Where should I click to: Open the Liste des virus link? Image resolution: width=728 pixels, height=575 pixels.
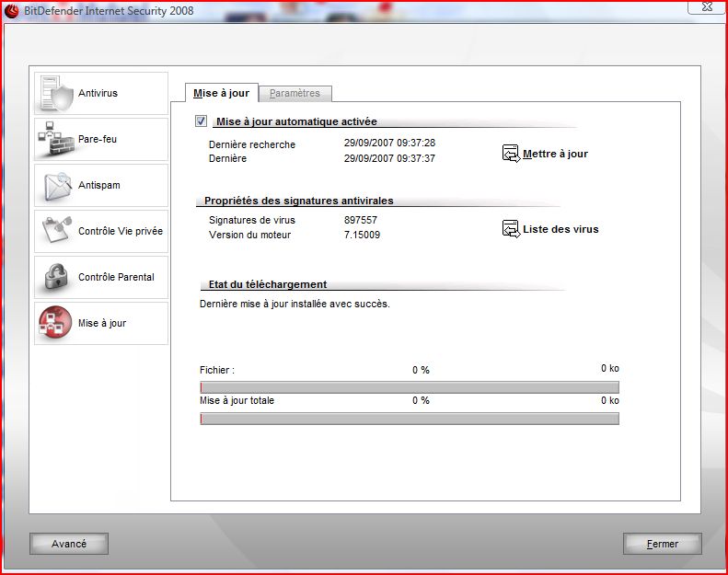(x=560, y=229)
